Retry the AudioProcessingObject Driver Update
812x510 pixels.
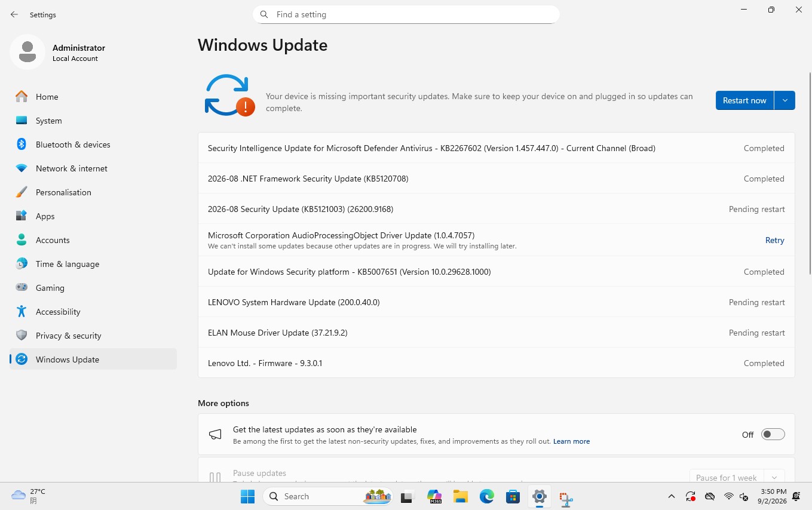point(774,240)
